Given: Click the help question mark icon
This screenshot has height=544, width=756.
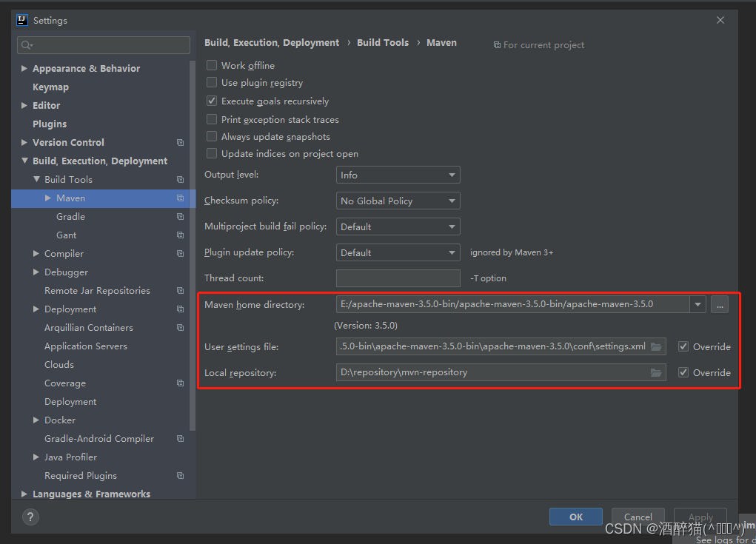Looking at the screenshot, I should point(30,517).
